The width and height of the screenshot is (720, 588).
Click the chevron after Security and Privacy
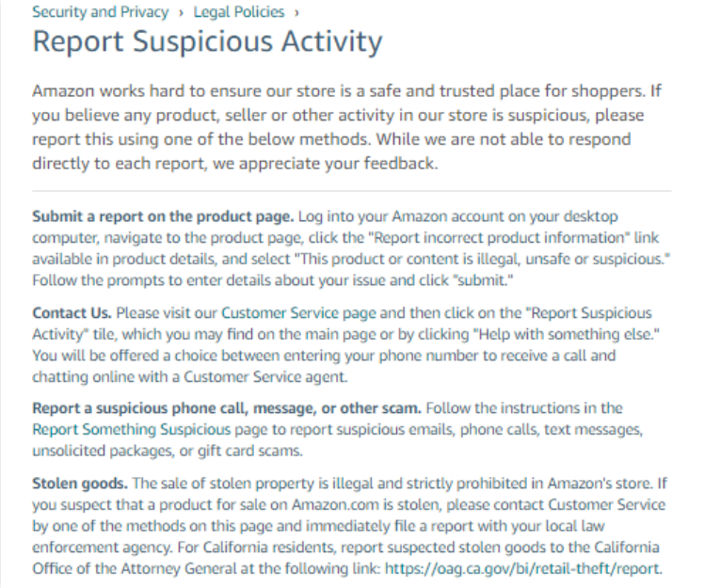[x=180, y=13]
